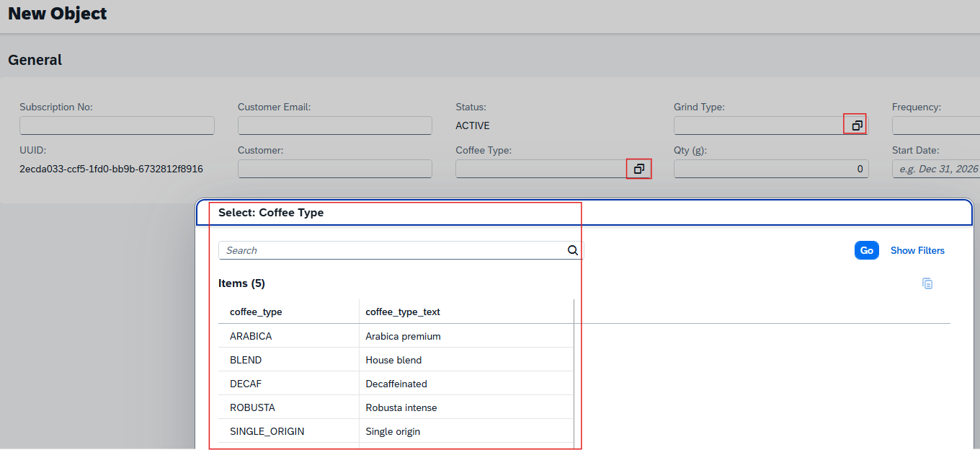Click the Customer Email input field
Screen dimensions: 980x450
click(x=334, y=125)
